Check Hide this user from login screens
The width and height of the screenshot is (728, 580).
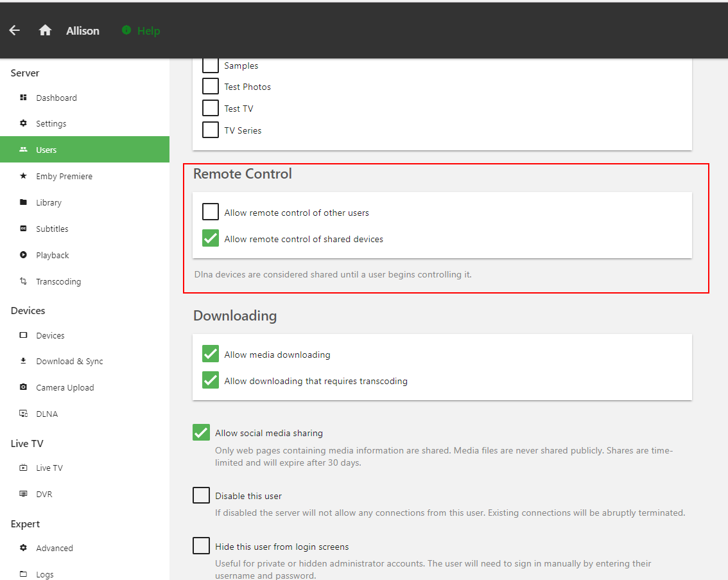coord(201,545)
